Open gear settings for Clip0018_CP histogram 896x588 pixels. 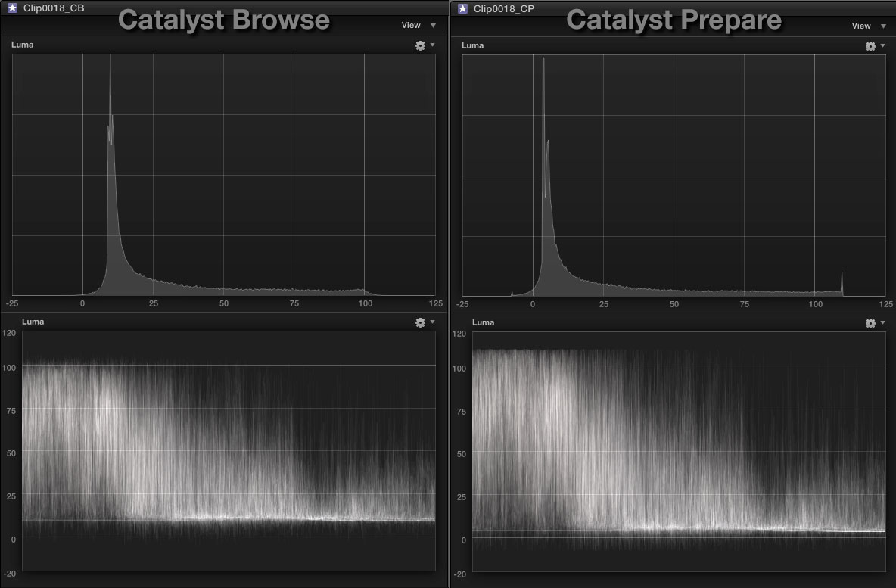pyautogui.click(x=870, y=45)
